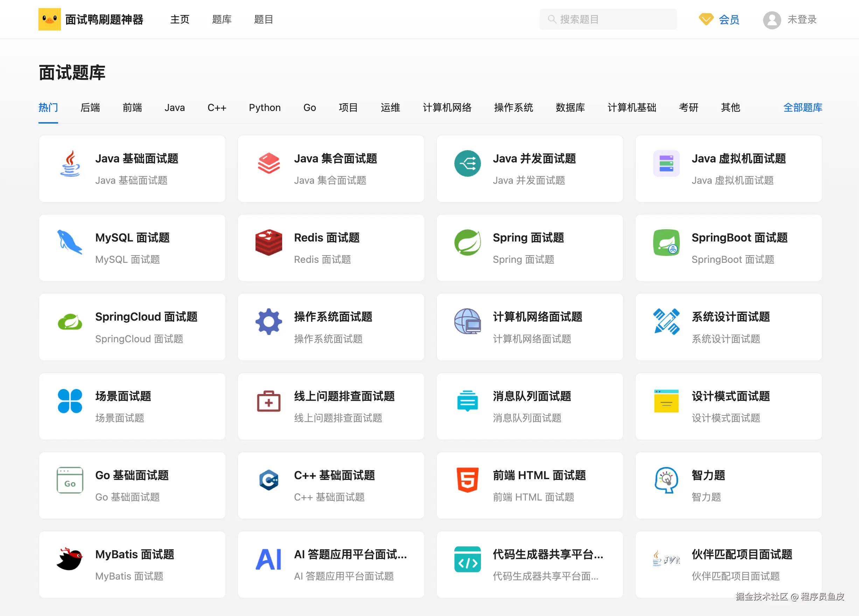The width and height of the screenshot is (859, 616).
Task: Click the orange HTML5 shield icon
Action: 467,480
